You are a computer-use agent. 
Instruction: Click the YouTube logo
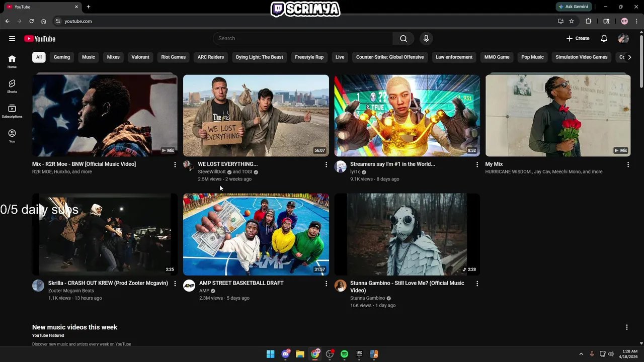coord(40,39)
